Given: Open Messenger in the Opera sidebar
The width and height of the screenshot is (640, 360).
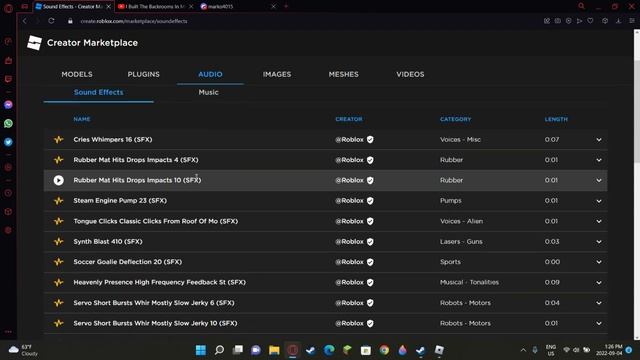Looking at the screenshot, I should [8, 104].
